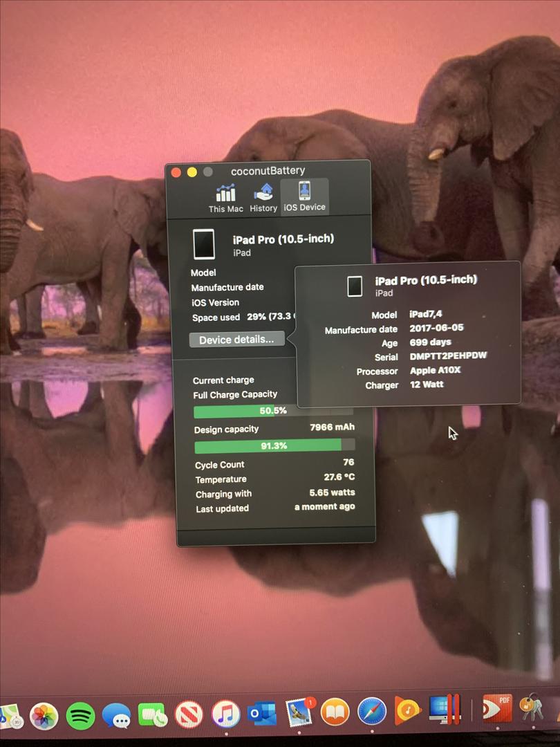Click the iPad icon in coconutBattery window

point(203,244)
